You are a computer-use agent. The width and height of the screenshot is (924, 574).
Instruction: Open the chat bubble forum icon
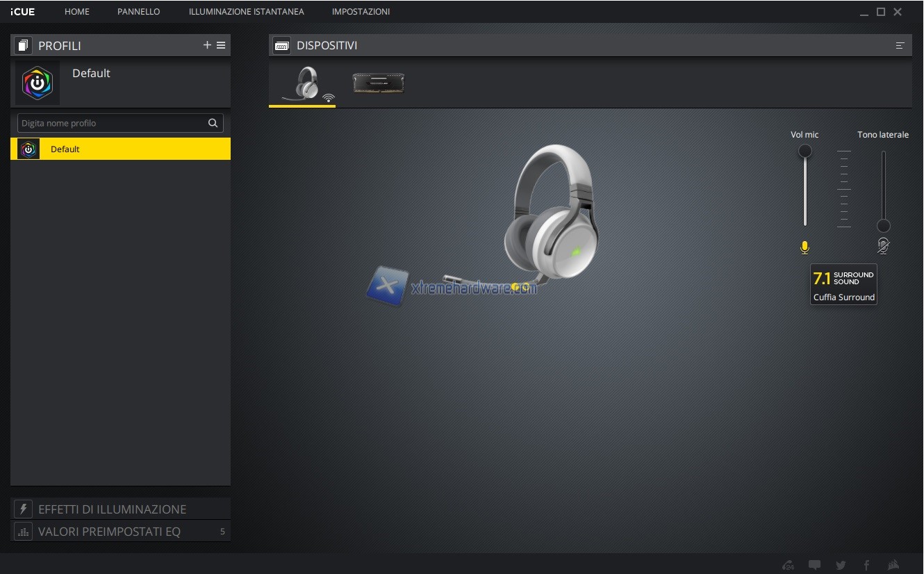click(x=814, y=565)
